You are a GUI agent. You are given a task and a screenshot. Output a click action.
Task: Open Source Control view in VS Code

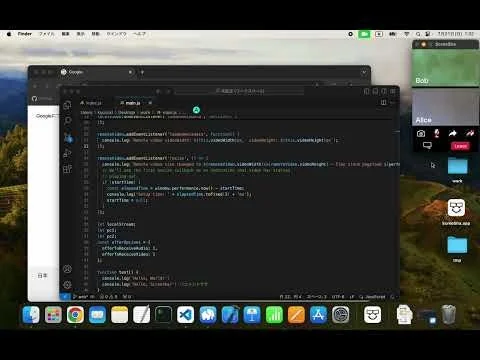68,137
